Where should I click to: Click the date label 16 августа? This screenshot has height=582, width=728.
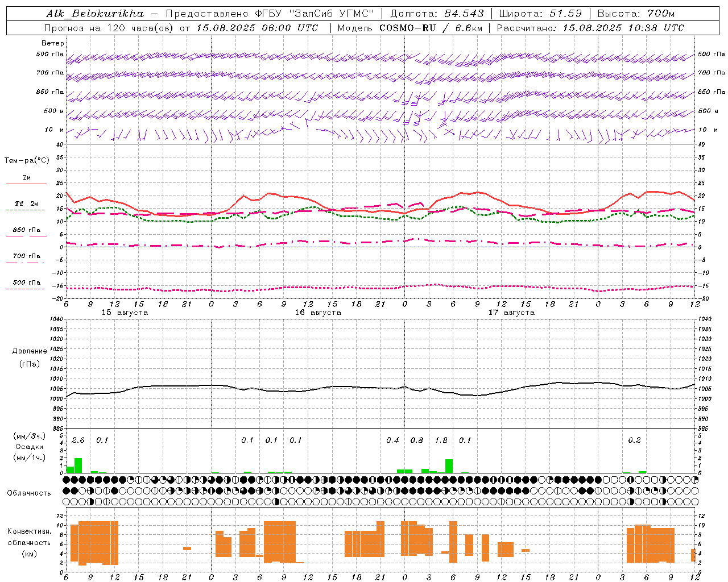tap(318, 313)
